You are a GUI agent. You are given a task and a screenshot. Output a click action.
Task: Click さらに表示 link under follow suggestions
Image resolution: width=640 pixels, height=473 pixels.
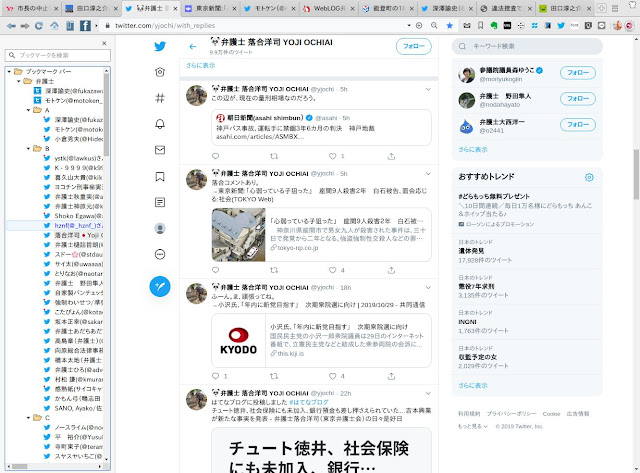(473, 149)
